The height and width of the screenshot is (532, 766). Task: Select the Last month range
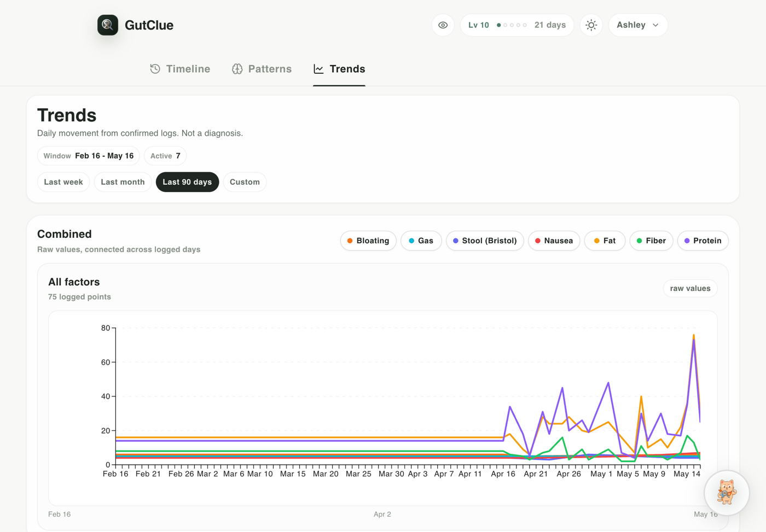pyautogui.click(x=123, y=182)
